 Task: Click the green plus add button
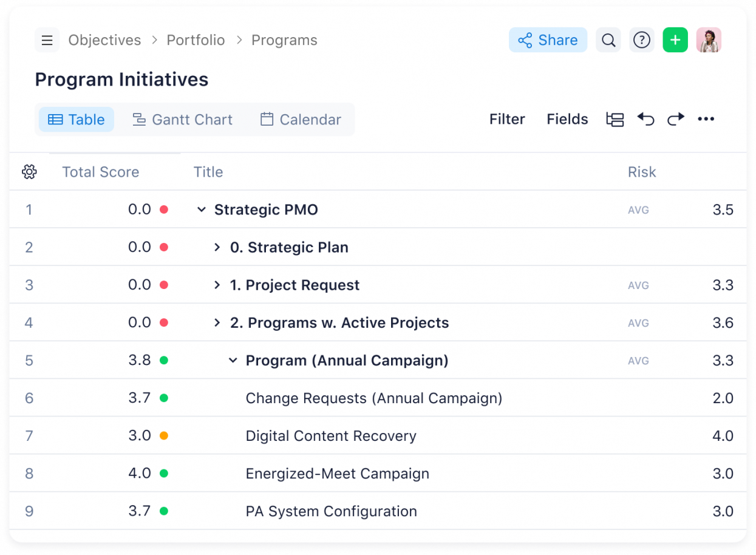(675, 41)
